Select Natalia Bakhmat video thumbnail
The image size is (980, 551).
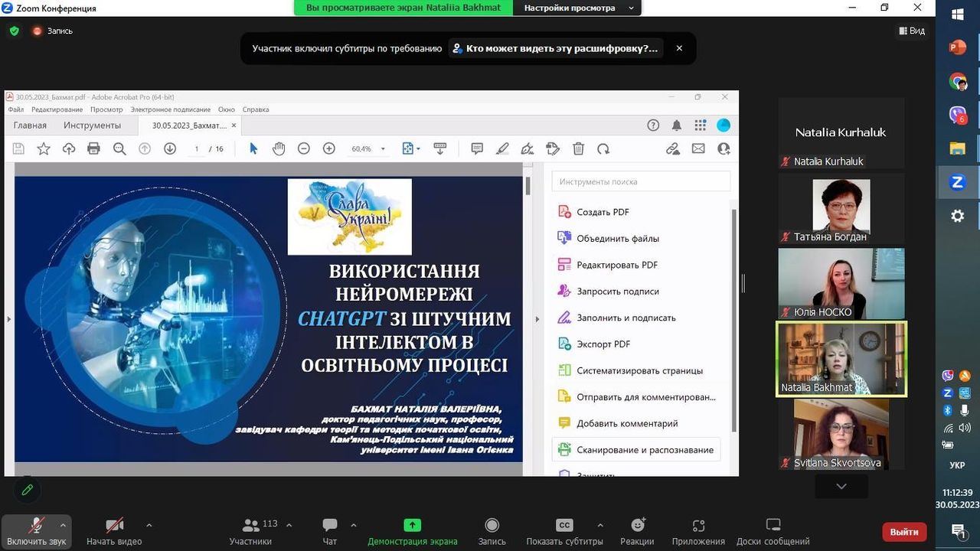point(841,358)
